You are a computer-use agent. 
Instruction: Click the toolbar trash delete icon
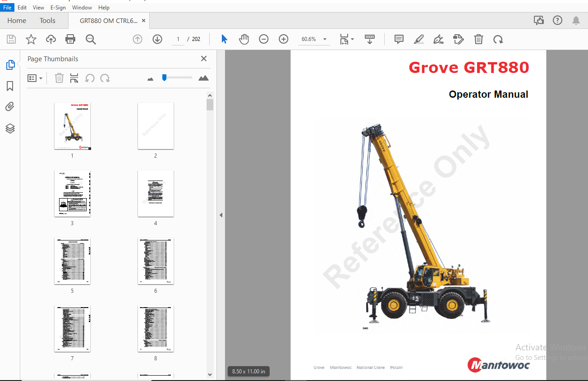(x=478, y=39)
